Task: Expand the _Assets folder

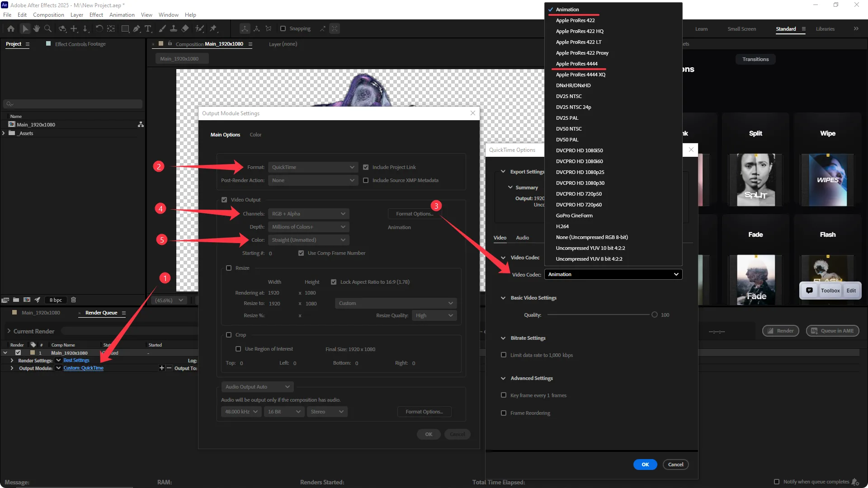Action: pos(4,133)
